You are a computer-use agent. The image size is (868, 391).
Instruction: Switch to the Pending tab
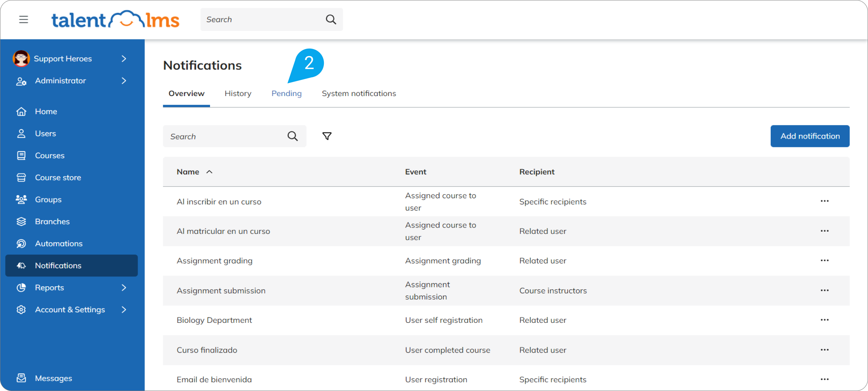tap(287, 93)
